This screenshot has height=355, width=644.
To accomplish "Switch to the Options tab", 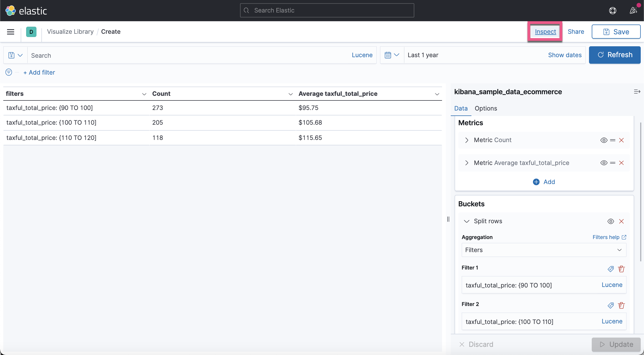I will click(x=486, y=108).
